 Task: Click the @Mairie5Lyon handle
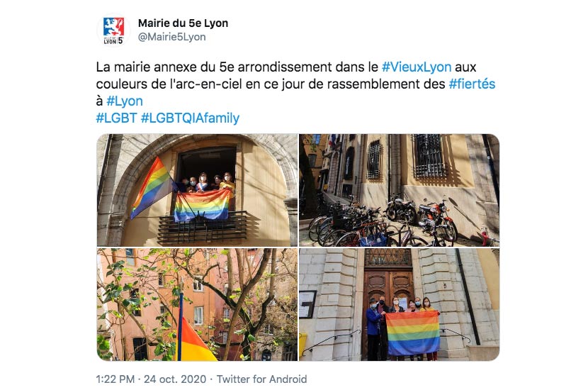[171, 37]
